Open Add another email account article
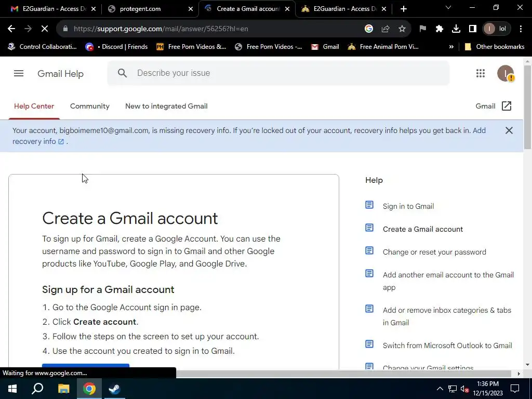This screenshot has width=532, height=399. coord(448,281)
